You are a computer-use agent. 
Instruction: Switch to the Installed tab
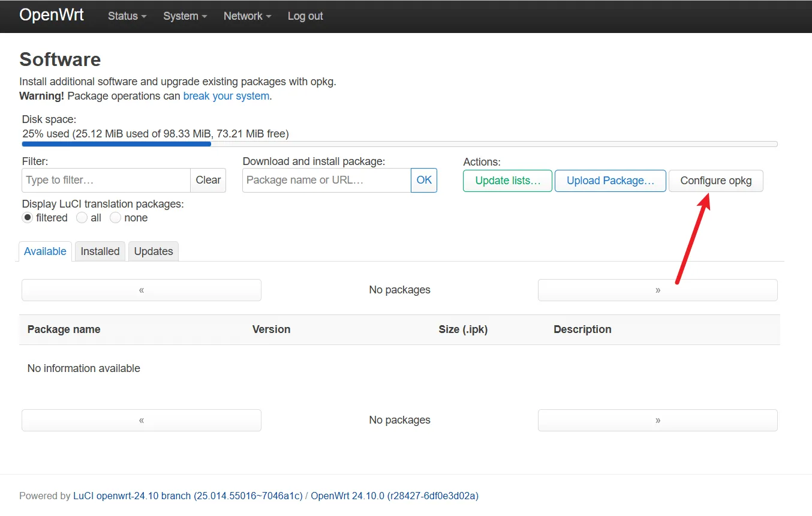pos(100,251)
